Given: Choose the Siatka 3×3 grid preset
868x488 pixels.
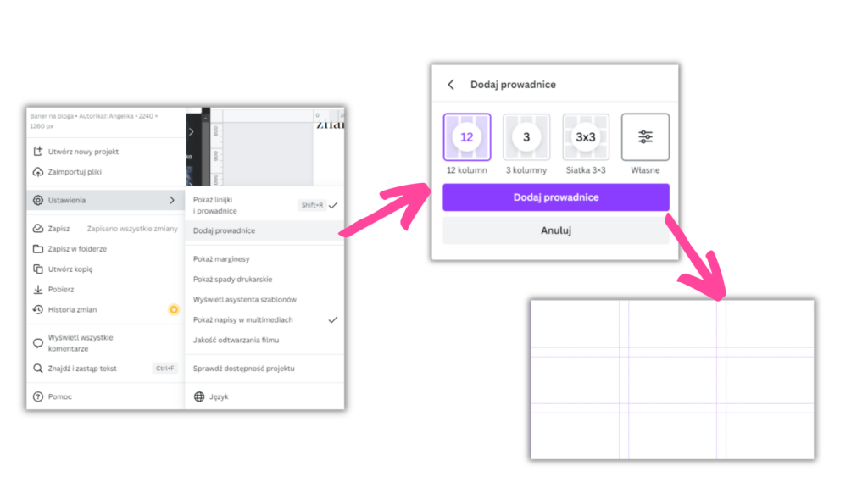Looking at the screenshot, I should 586,137.
